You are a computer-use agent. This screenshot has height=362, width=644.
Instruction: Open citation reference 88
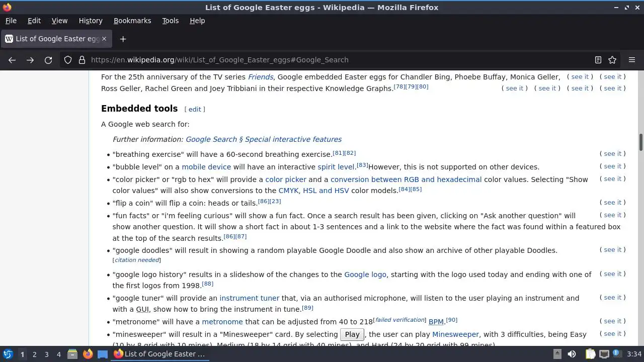point(208,284)
